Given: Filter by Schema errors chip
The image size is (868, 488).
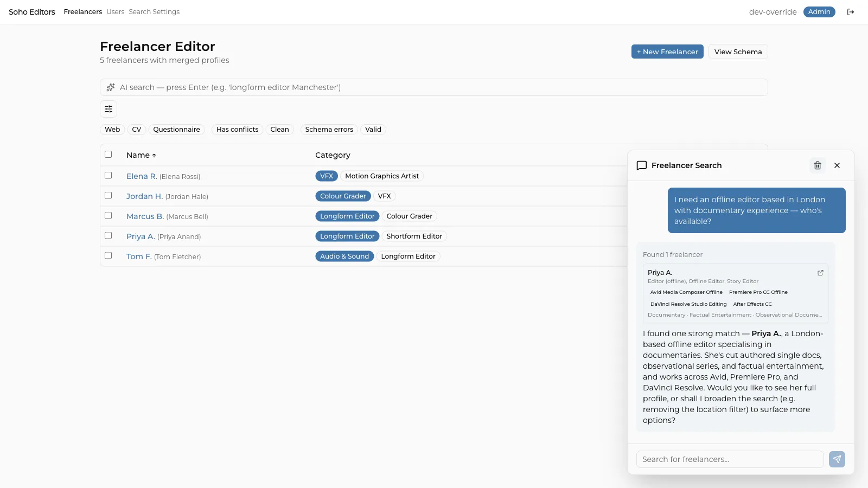Looking at the screenshot, I should tap(329, 130).
